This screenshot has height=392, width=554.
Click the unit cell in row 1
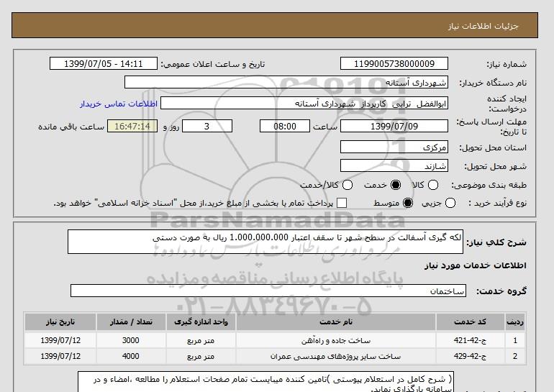click(201, 340)
